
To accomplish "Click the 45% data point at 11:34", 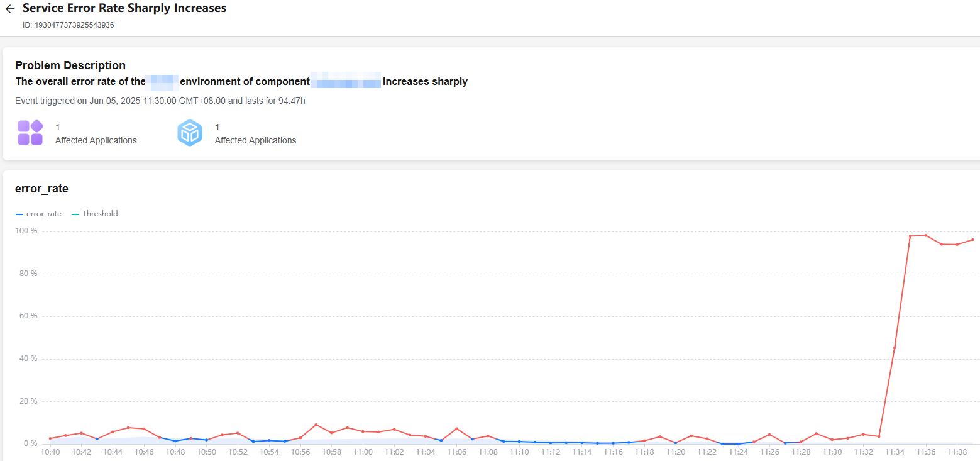I will (x=895, y=348).
